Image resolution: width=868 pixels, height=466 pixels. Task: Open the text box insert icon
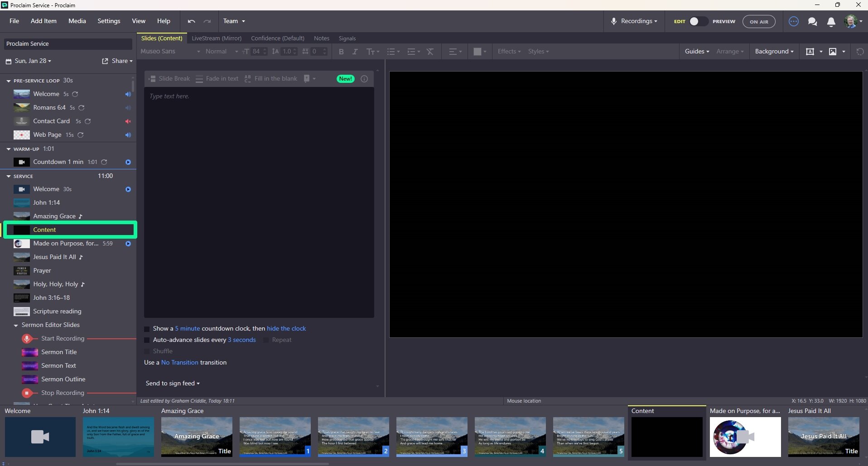(x=810, y=51)
